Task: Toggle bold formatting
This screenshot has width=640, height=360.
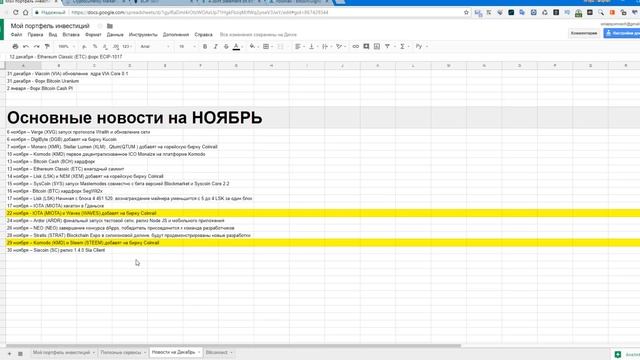Action: tap(205, 47)
